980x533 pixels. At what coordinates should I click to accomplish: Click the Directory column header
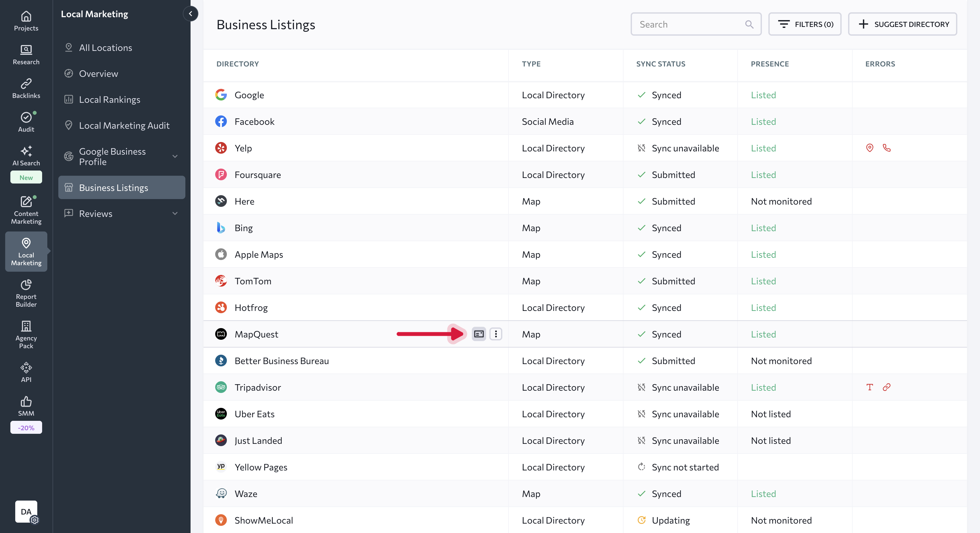point(238,64)
